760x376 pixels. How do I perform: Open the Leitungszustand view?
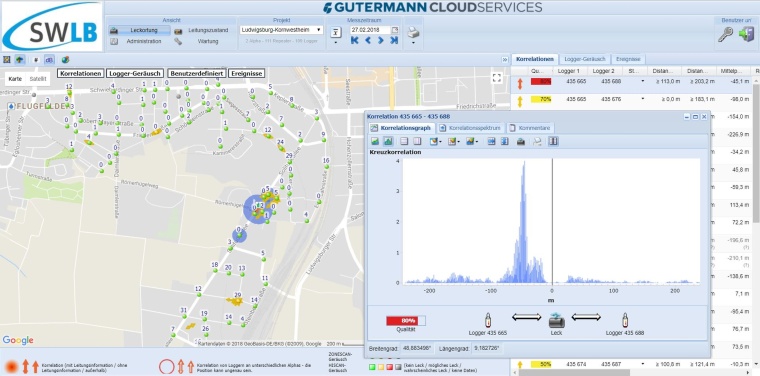click(x=202, y=30)
